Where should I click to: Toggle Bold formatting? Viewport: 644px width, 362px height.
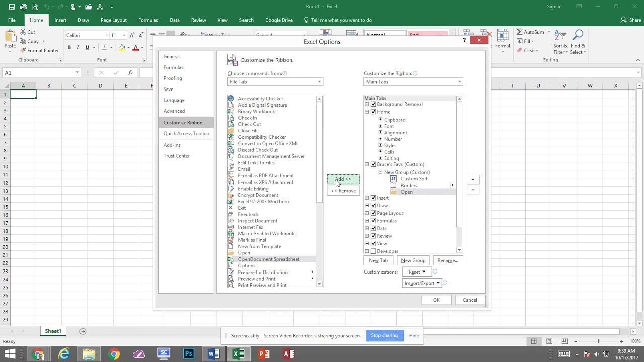(x=69, y=48)
